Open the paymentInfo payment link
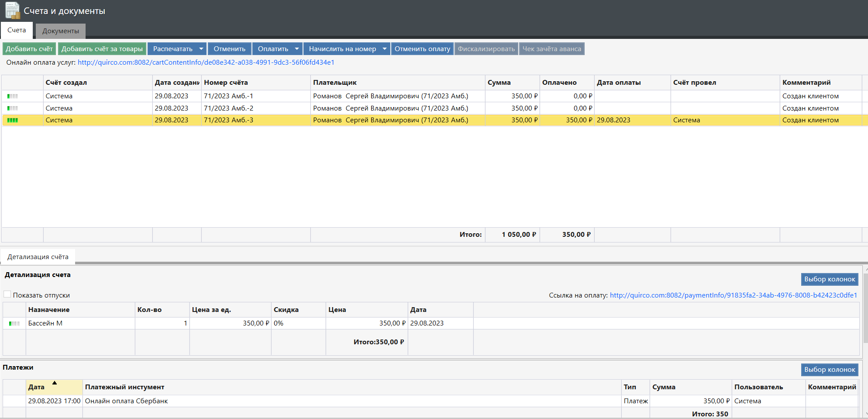 [733, 295]
